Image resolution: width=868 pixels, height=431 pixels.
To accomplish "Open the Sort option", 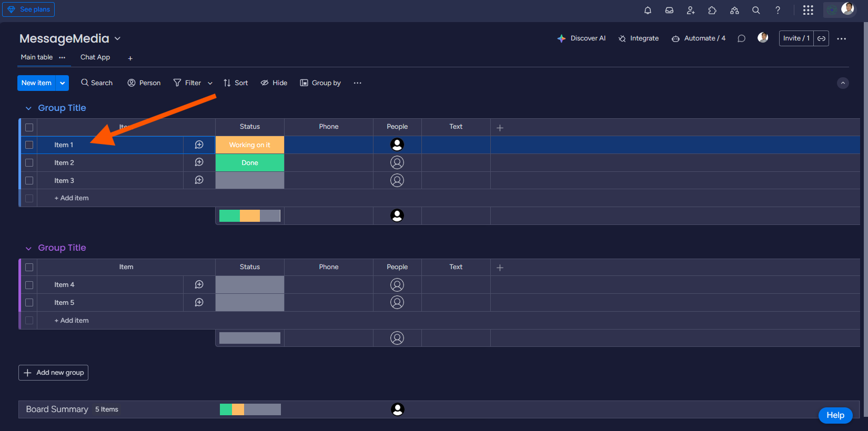I will 236,83.
